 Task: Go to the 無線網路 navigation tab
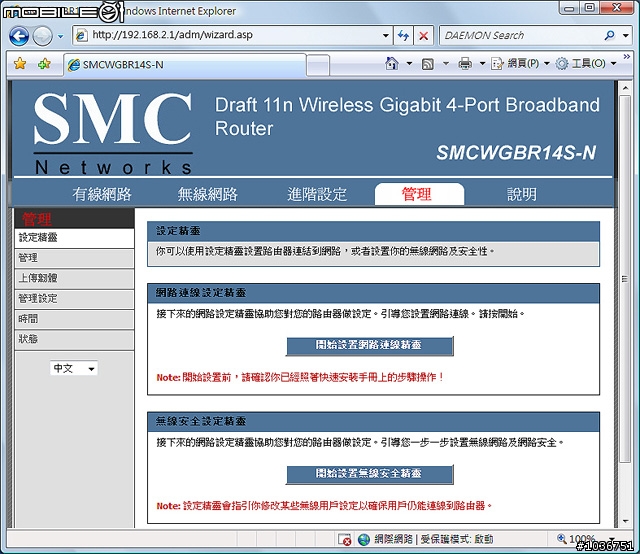(207, 194)
